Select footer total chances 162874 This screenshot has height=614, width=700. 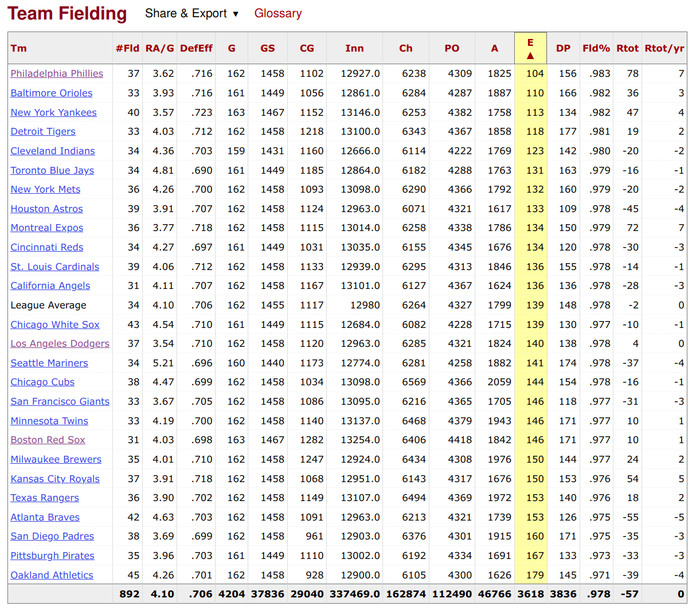click(406, 594)
